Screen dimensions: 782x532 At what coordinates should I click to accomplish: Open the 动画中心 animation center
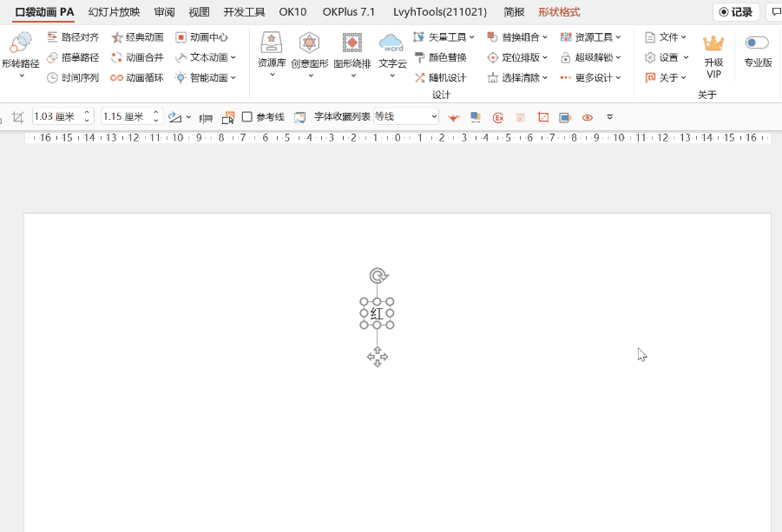click(202, 37)
